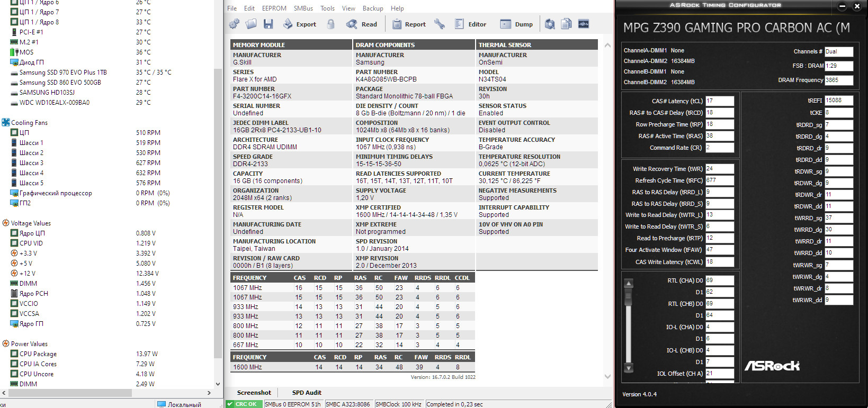Open the File menu
This screenshot has height=408, width=868.
(x=232, y=8)
